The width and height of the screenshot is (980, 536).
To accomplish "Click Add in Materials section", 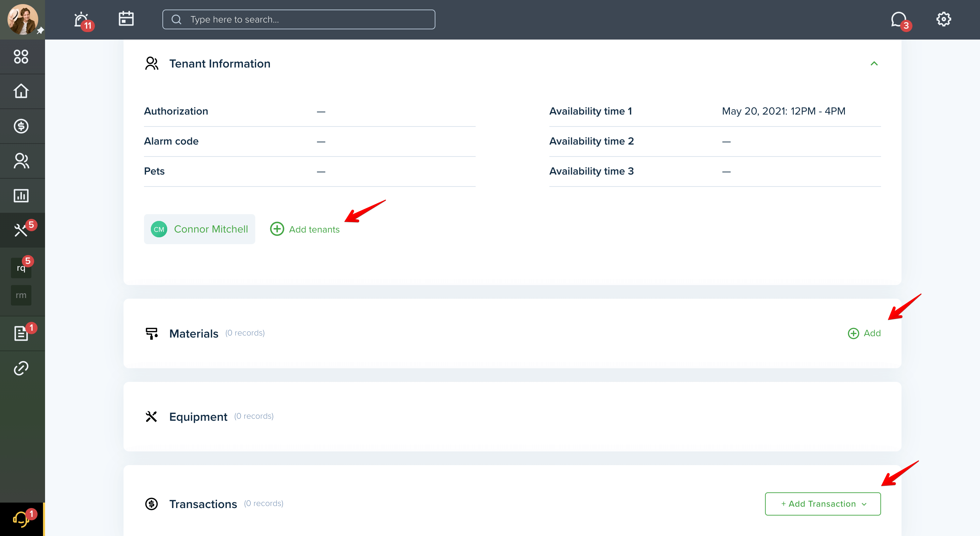I will (864, 333).
